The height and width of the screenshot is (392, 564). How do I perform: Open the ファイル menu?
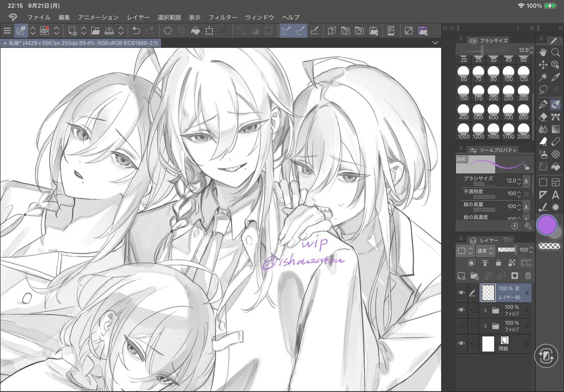(x=39, y=17)
